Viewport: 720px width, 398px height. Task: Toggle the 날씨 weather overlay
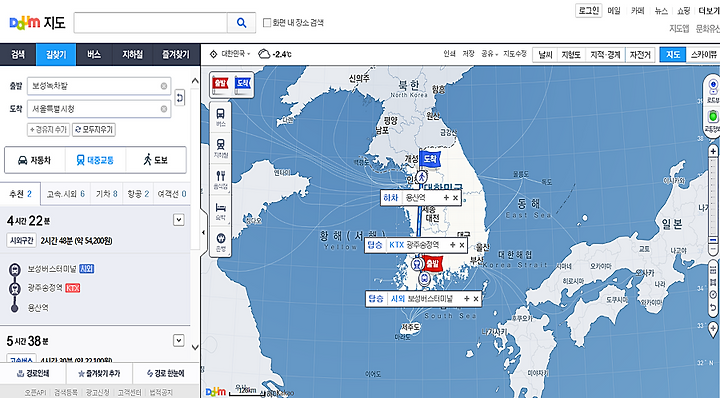click(x=545, y=55)
